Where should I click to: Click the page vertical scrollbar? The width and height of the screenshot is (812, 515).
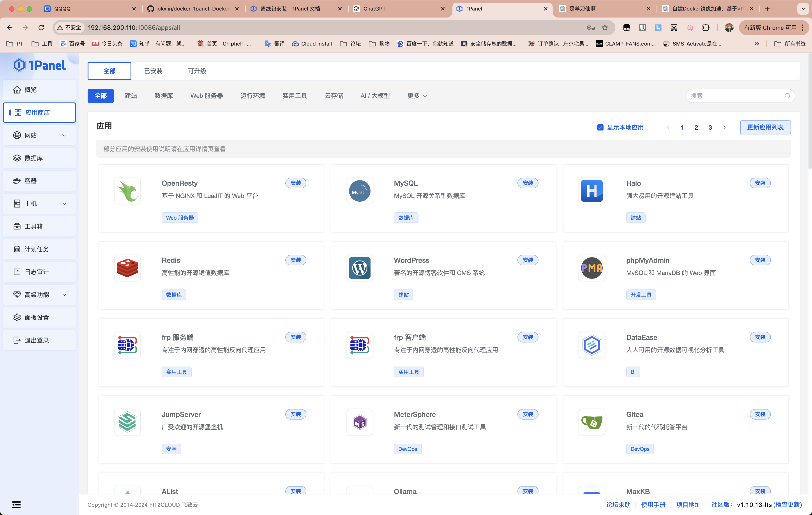click(810, 111)
